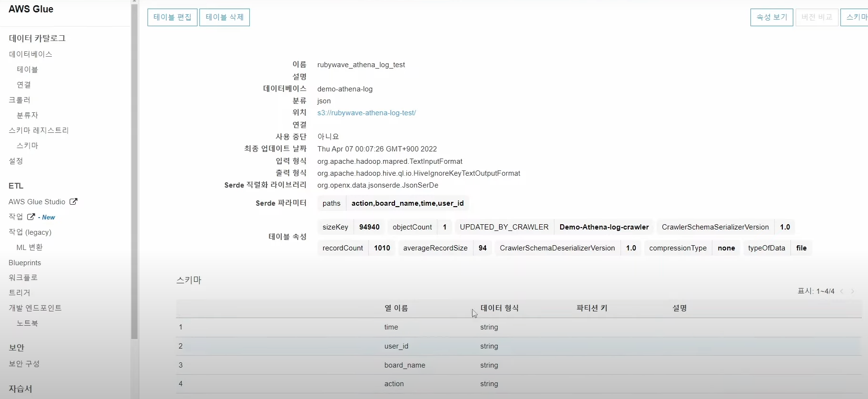
Task: Open s3://rubywave-athena-log-test/ location link
Action: [366, 113]
